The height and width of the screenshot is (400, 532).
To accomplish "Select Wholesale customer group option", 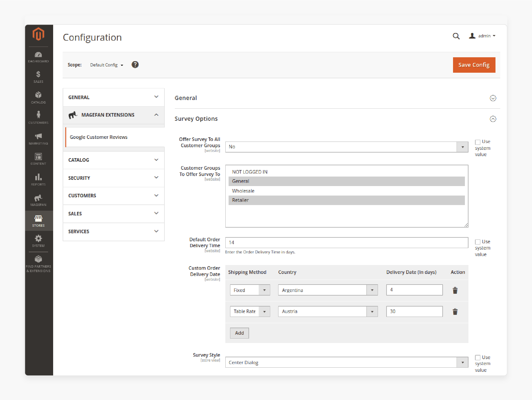I will pos(346,191).
